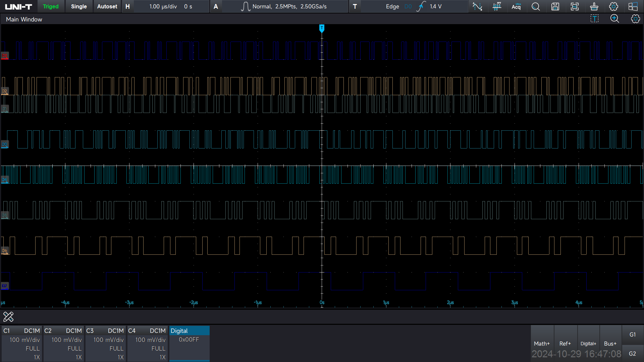Select the C1 channel panel
Viewport: 644px width, 362px height.
pos(21,343)
